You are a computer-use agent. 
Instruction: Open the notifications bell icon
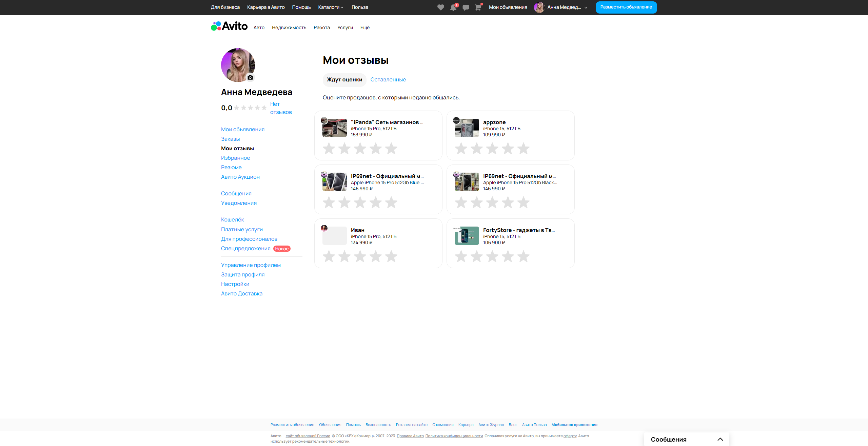coord(453,7)
